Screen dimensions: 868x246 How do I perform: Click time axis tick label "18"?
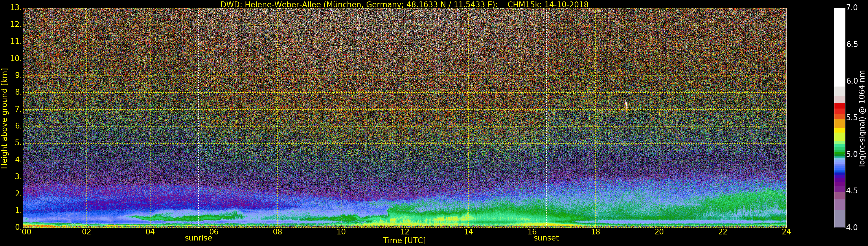pyautogui.click(x=596, y=232)
